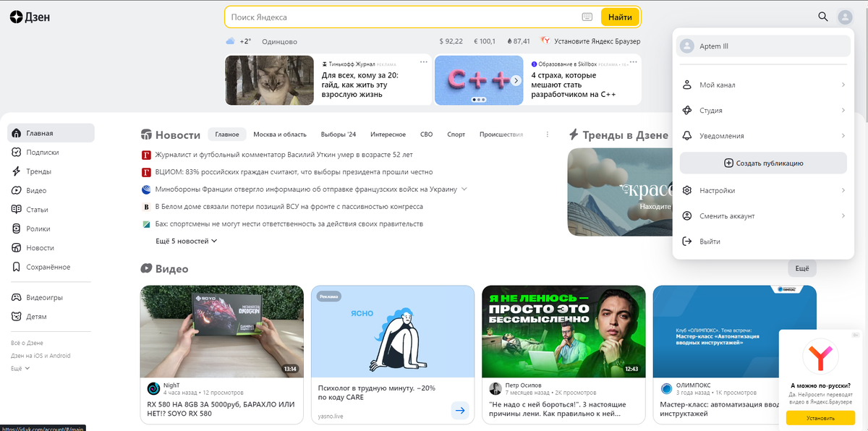This screenshot has width=868, height=431.
Task: Click the arrow button on yasno.live ad
Action: pos(460,410)
